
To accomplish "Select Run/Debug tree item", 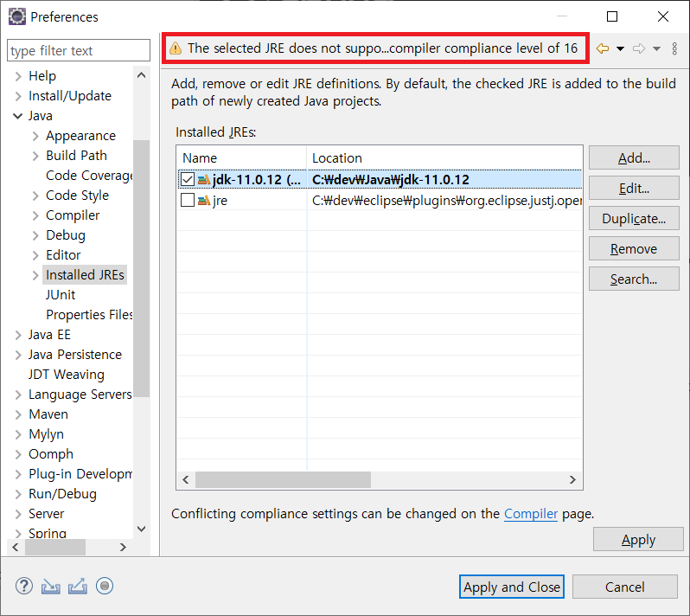I will click(62, 494).
